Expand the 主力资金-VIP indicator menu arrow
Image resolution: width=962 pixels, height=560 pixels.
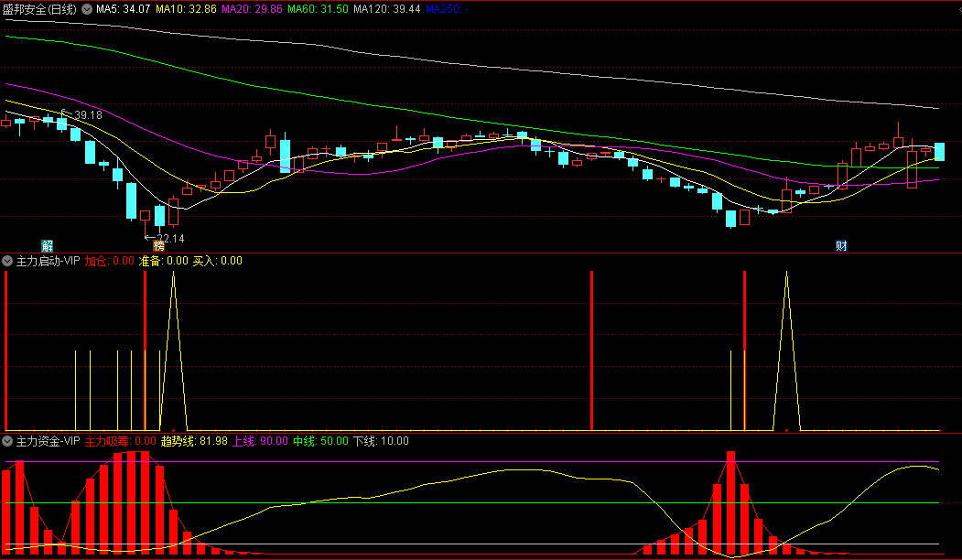7,441
